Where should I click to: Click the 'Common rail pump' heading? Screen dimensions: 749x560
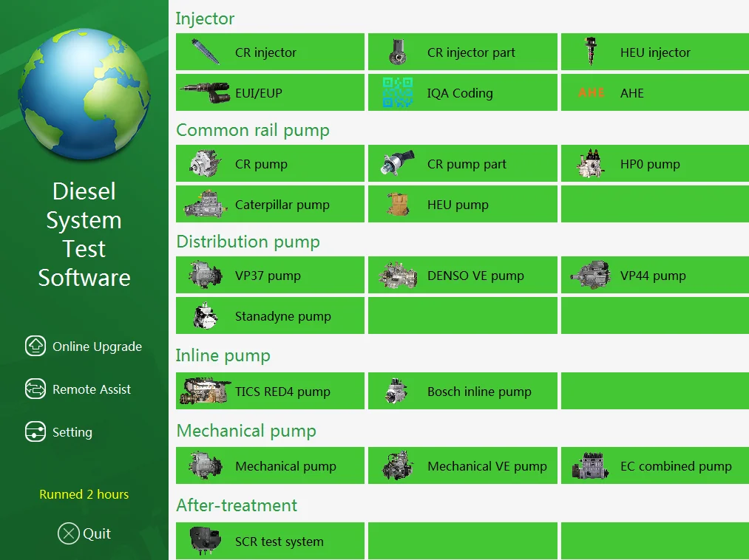pos(253,130)
